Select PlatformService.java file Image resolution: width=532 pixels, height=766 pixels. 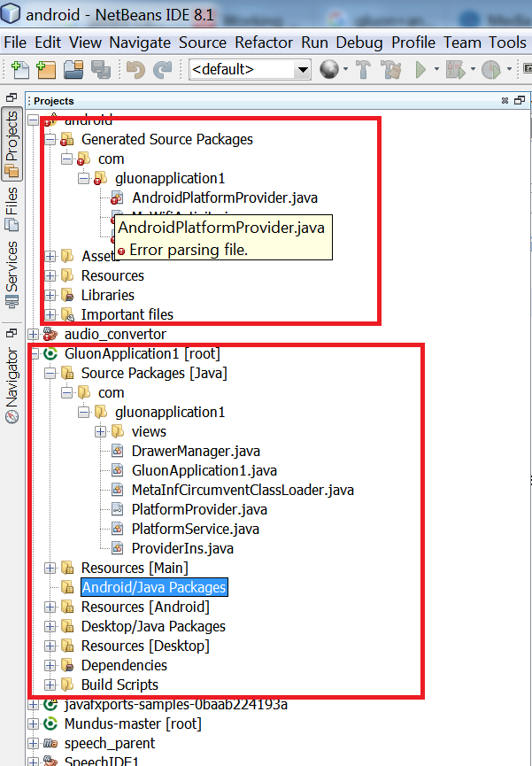tap(196, 529)
